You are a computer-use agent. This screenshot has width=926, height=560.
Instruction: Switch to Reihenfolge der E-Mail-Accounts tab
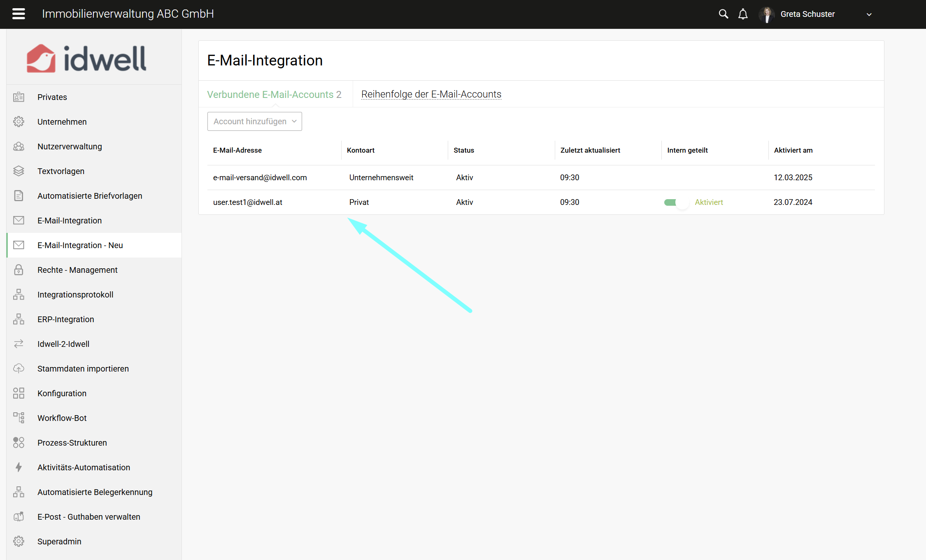point(431,94)
